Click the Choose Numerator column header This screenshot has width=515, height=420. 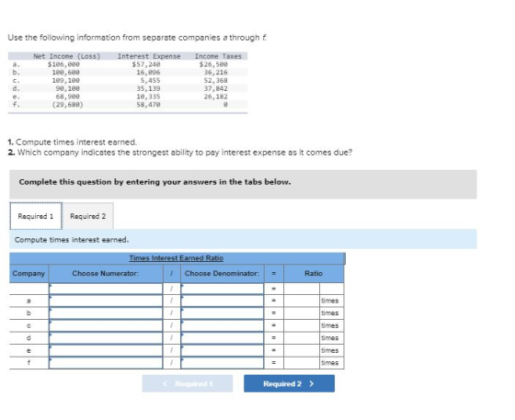(x=106, y=273)
